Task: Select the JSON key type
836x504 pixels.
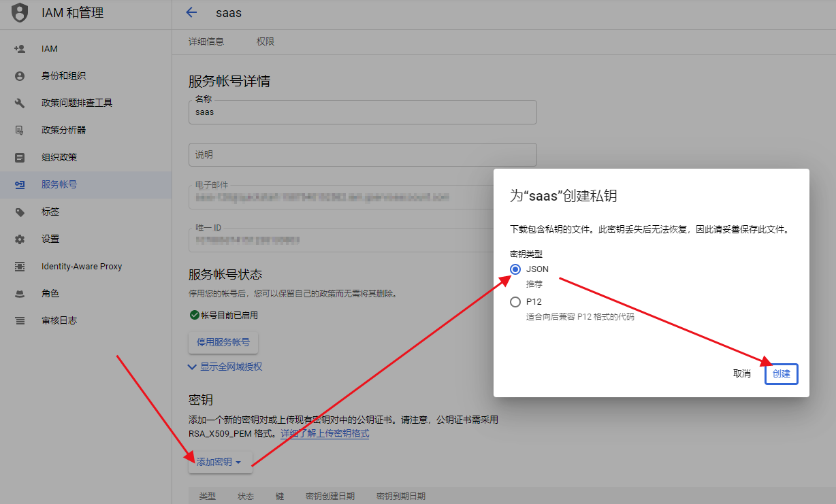Action: [515, 269]
